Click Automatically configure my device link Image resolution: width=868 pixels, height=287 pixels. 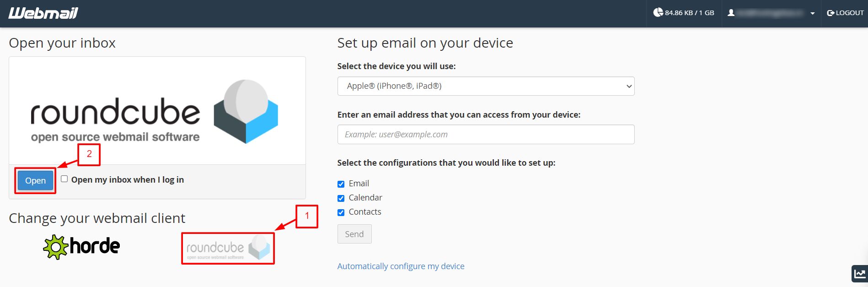pos(401,266)
